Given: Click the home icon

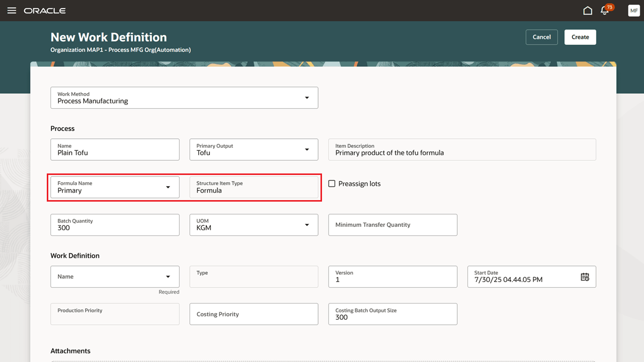Looking at the screenshot, I should 587,10.
